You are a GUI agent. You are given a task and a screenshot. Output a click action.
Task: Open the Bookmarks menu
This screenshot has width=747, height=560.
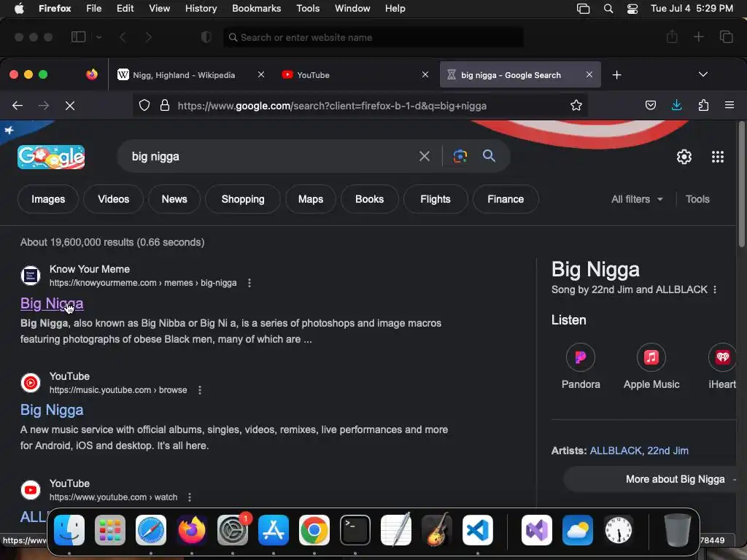[x=256, y=9]
